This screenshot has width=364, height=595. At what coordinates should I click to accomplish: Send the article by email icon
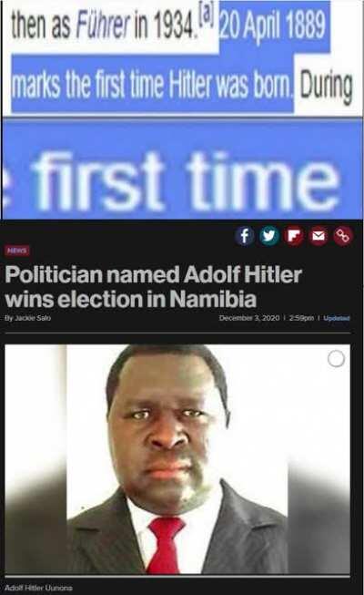tap(318, 236)
